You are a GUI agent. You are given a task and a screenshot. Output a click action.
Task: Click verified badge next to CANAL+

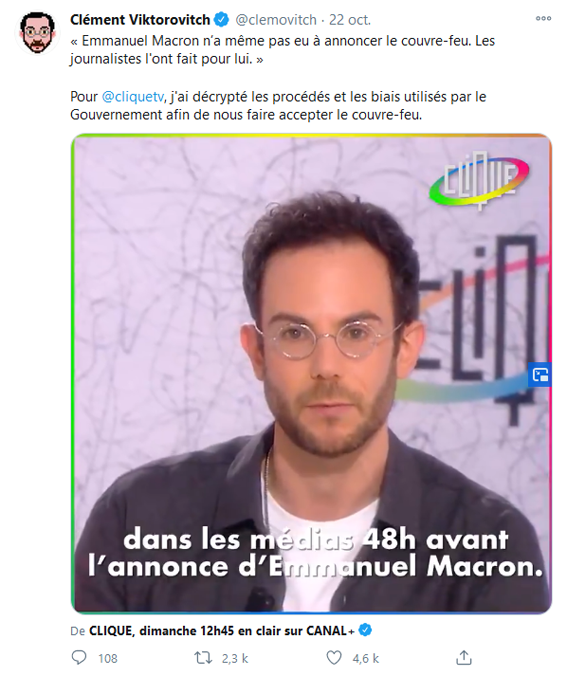(x=365, y=630)
